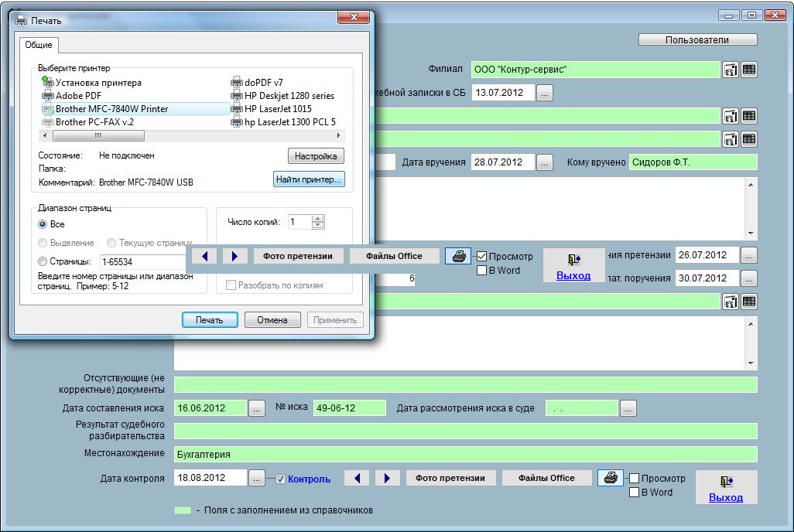
Task: Select the Страницы radio button
Action: [43, 261]
